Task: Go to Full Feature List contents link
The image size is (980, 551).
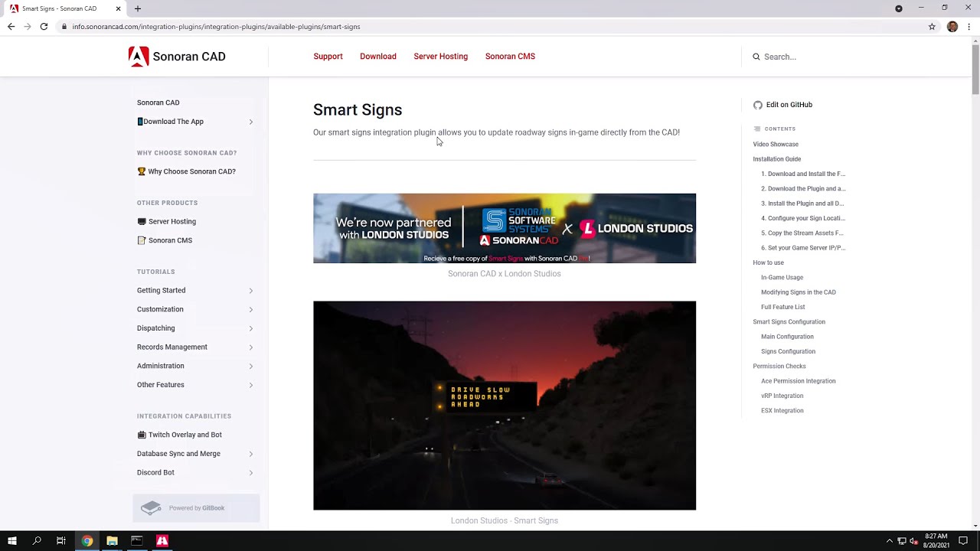Action: click(783, 307)
